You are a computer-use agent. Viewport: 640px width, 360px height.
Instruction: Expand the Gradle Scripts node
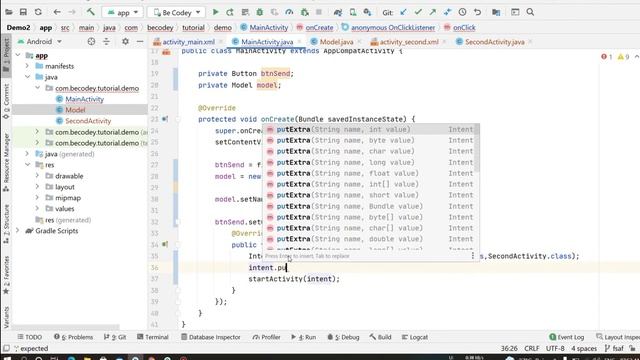[x=18, y=231]
